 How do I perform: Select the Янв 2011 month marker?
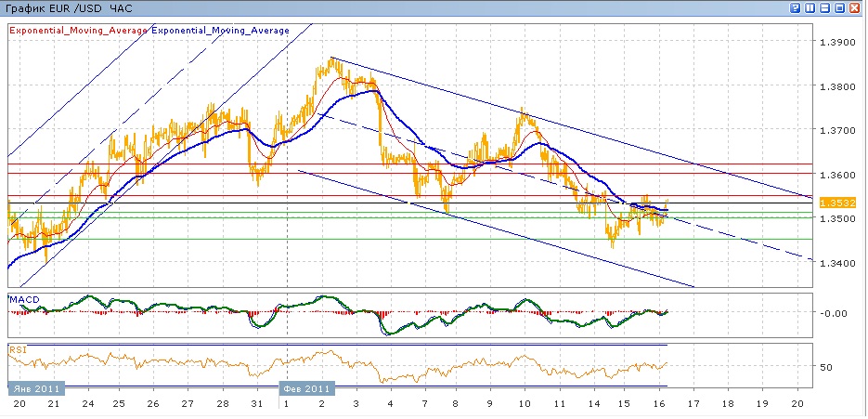tap(34, 388)
